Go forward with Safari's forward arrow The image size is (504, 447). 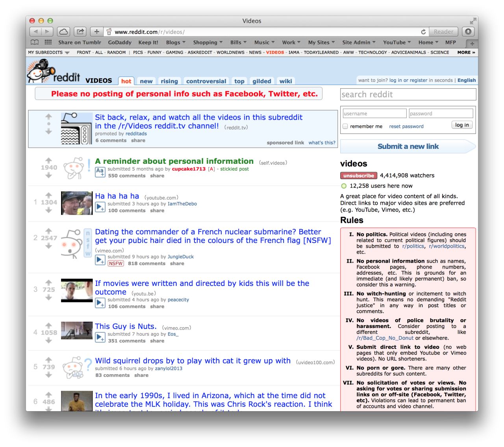tap(47, 32)
